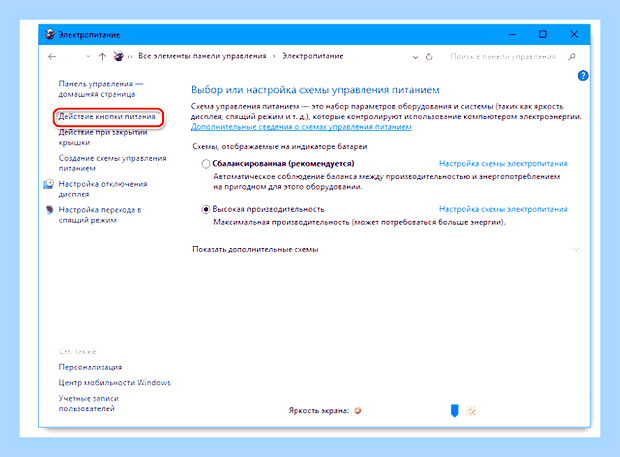The image size is (620, 457).
Task: Click Персонализация link
Action: coord(90,367)
